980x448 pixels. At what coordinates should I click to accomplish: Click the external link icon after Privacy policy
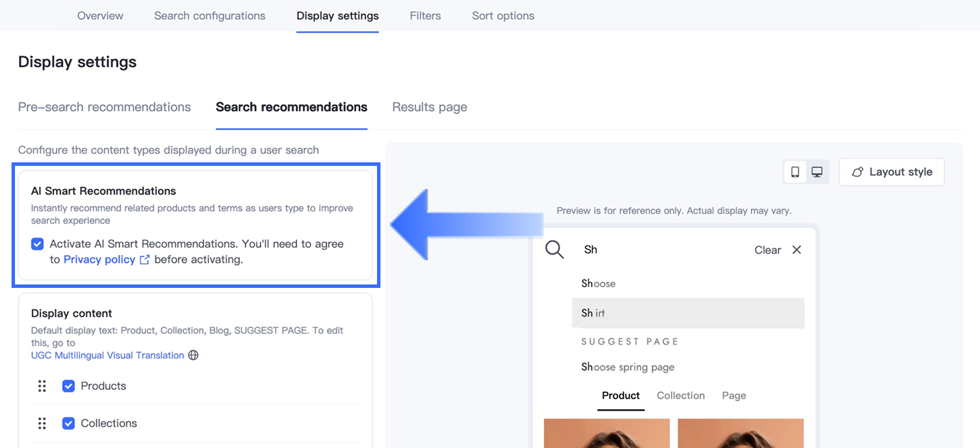click(x=145, y=260)
